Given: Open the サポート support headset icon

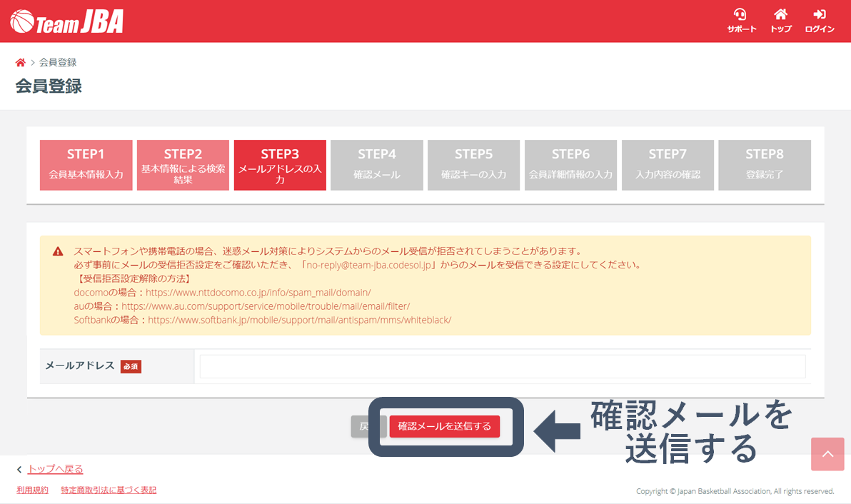Looking at the screenshot, I should 741,15.
